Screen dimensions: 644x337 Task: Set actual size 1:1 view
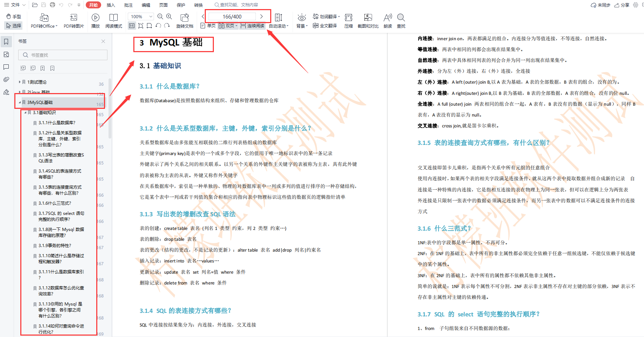tap(132, 26)
